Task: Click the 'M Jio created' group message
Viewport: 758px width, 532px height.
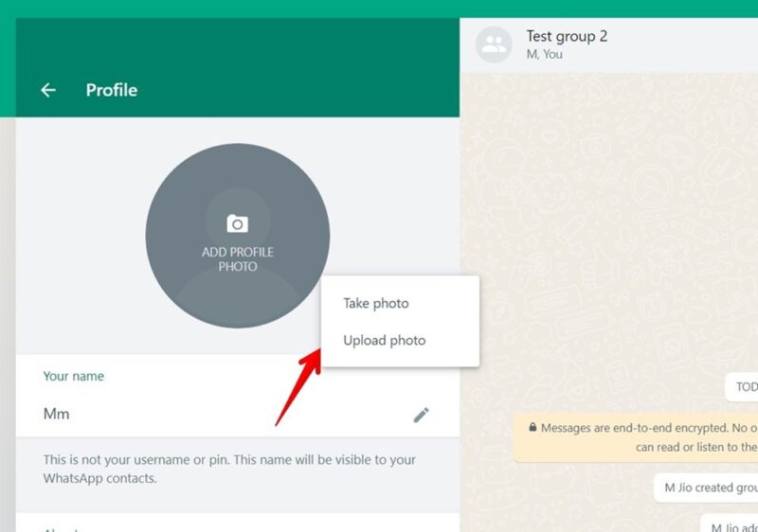Action: (706, 488)
